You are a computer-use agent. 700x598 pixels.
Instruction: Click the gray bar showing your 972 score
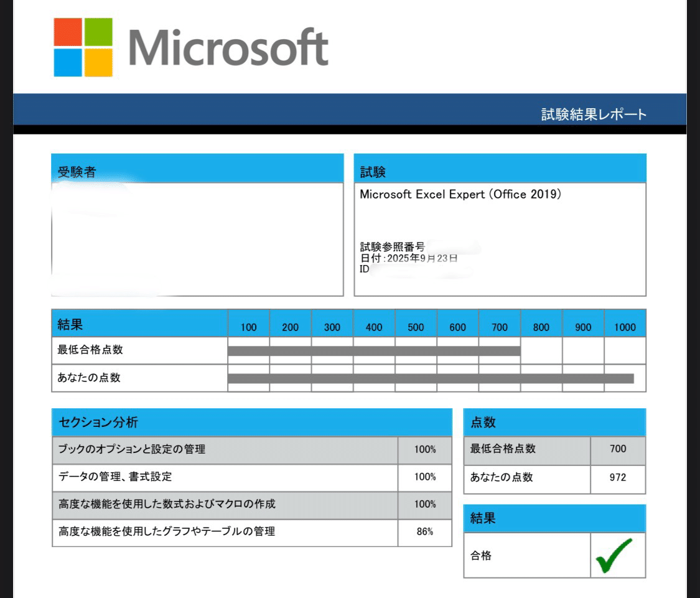429,376
